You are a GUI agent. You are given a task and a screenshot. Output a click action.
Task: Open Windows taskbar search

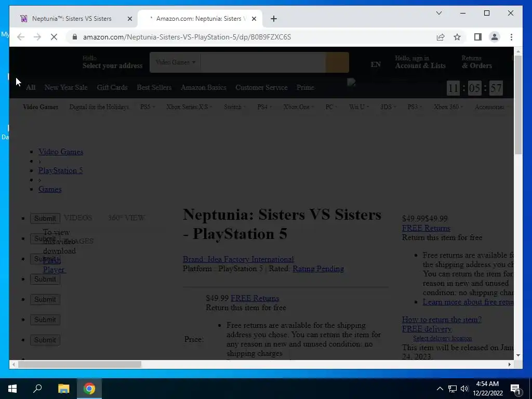pyautogui.click(x=37, y=389)
